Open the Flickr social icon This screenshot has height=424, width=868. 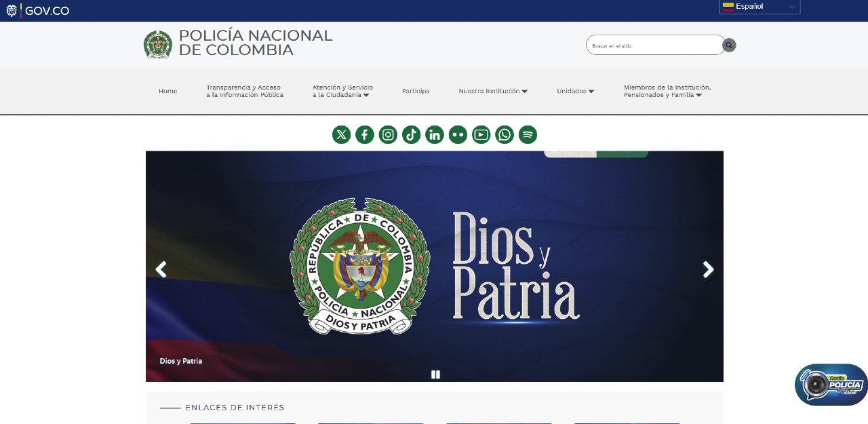coord(458,134)
